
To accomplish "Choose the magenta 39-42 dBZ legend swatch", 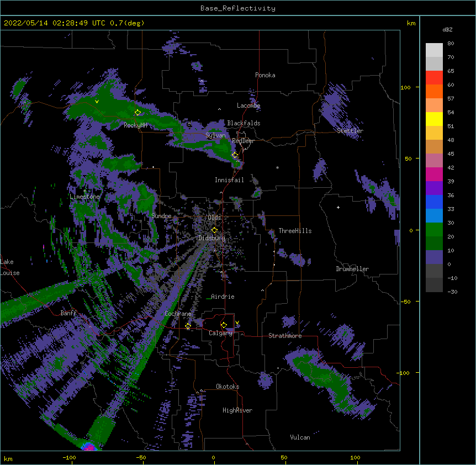I will 434,174.
